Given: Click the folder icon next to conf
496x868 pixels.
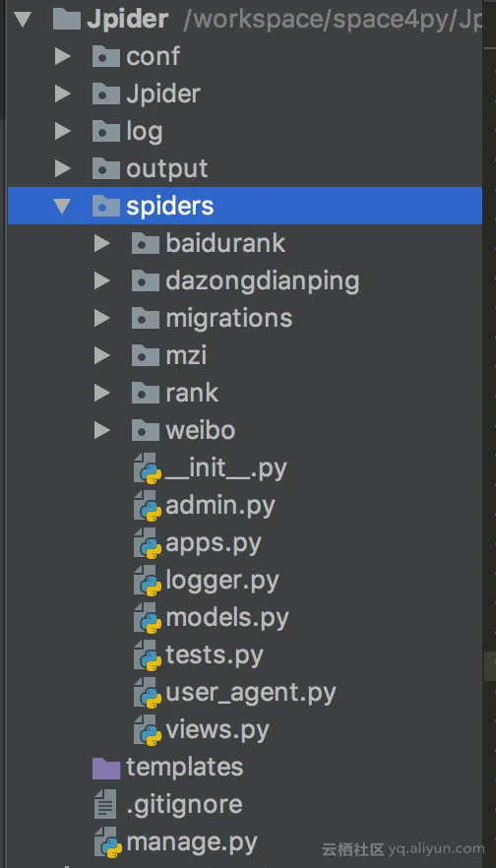Looking at the screenshot, I should [x=105, y=56].
